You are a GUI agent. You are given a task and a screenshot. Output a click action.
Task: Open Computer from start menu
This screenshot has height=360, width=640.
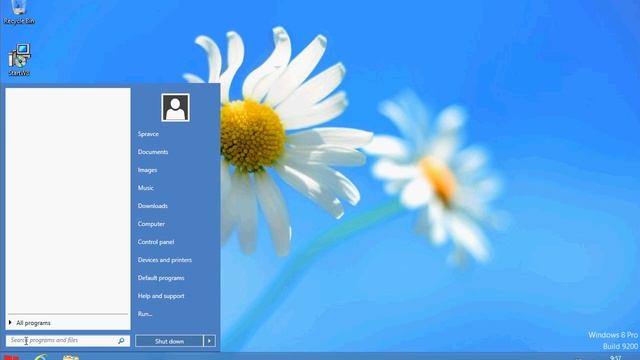pos(151,224)
